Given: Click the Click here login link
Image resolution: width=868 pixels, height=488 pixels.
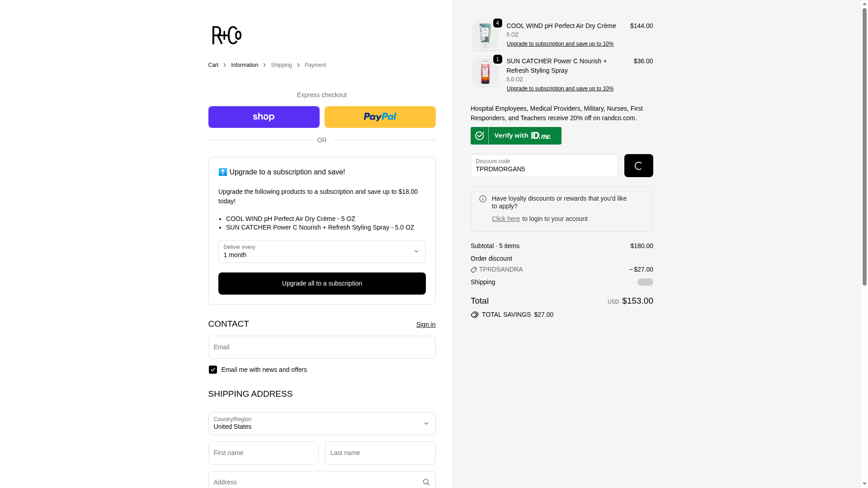Looking at the screenshot, I should 505,219.
